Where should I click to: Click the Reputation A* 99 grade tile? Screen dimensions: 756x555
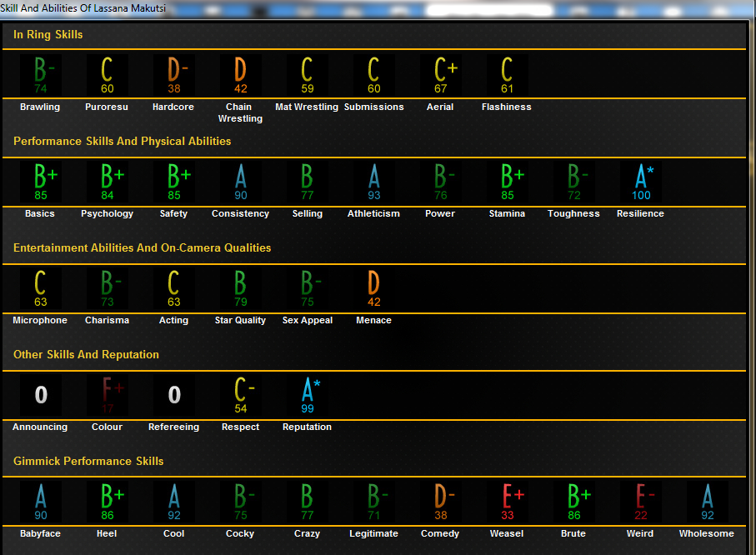point(307,395)
